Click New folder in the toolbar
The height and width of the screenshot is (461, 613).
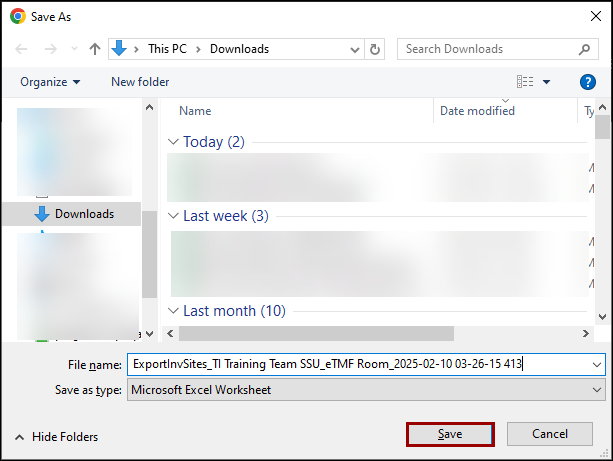(140, 82)
